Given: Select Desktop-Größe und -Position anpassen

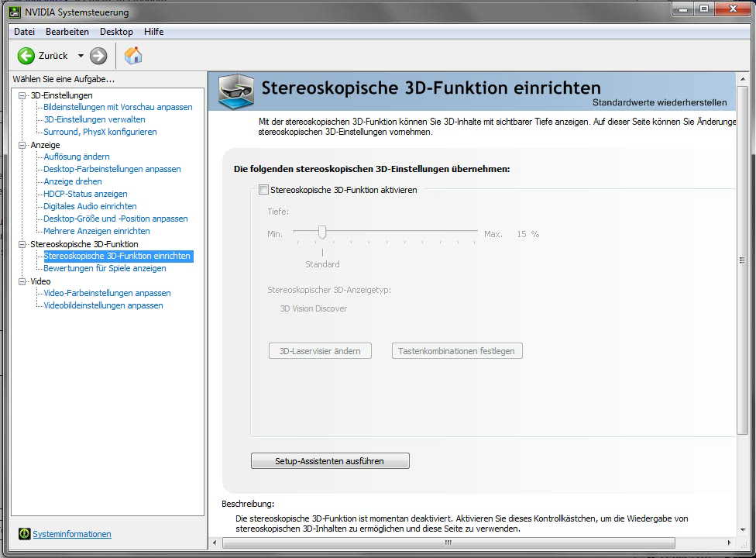Looking at the screenshot, I should [x=115, y=219].
